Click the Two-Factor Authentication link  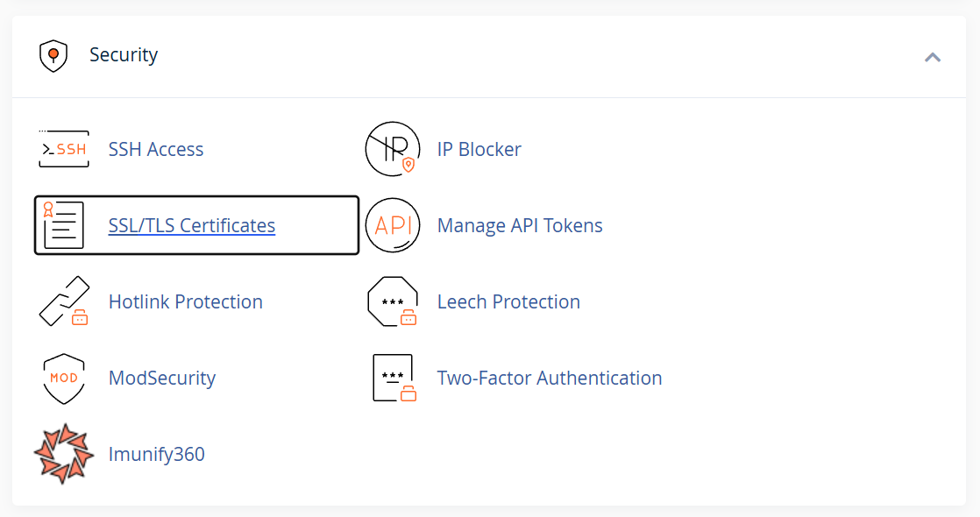click(x=550, y=379)
